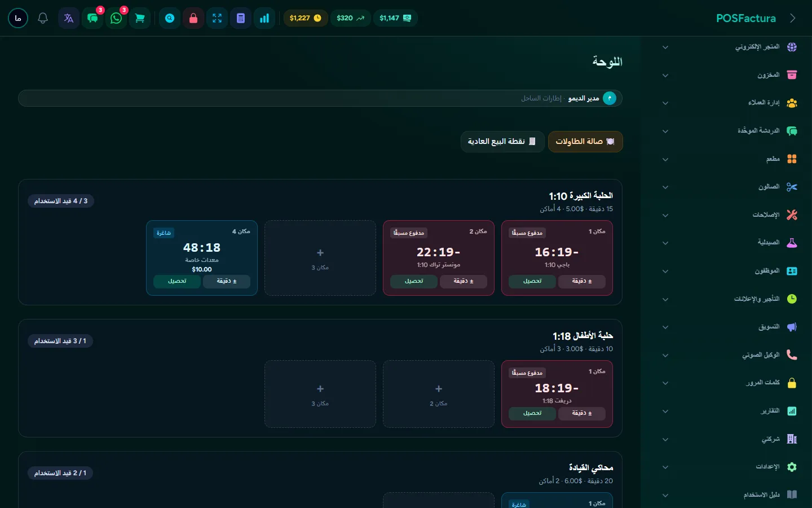Open the الإعدادات gear icon
The height and width of the screenshot is (508, 812).
[x=792, y=467]
